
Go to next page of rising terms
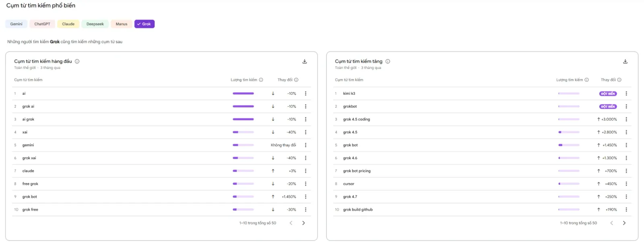pyautogui.click(x=624, y=223)
